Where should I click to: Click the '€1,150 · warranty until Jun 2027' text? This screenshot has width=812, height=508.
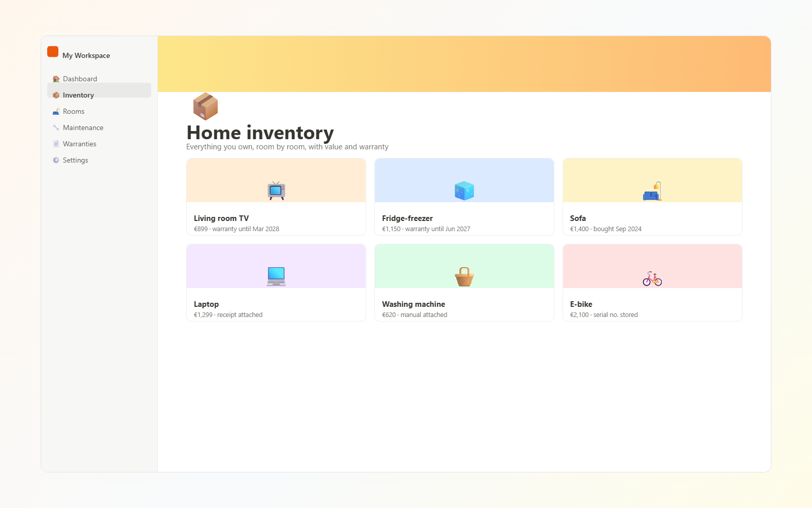tap(426, 229)
